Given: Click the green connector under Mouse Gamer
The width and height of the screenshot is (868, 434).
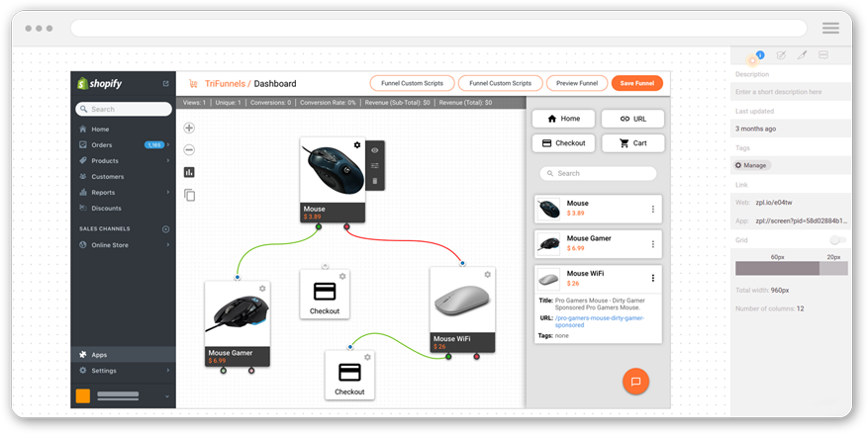Looking at the screenshot, I should [x=223, y=370].
